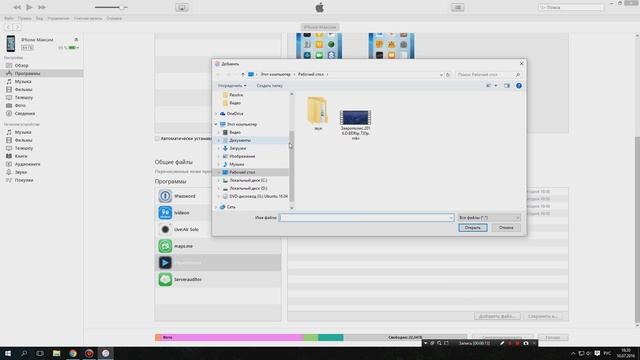Image resolution: width=640 pixels, height=360 pixels.
Task: Open Фото section in sidebar
Action: tap(20, 105)
